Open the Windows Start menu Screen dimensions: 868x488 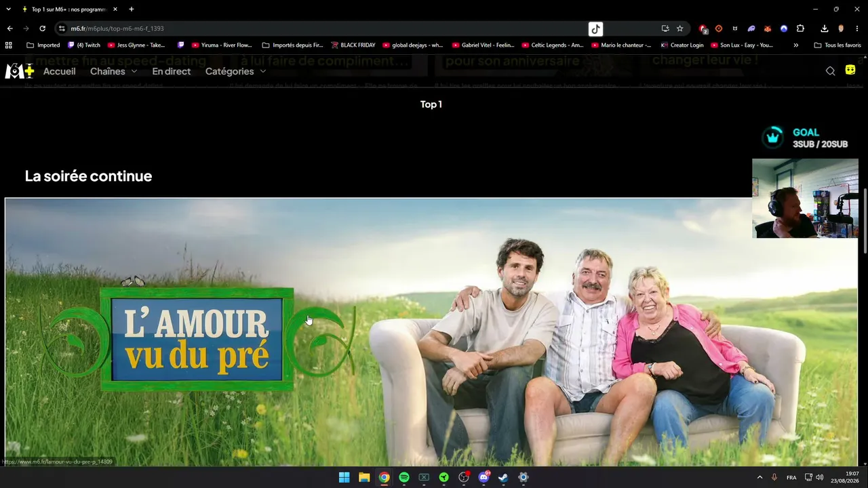click(x=344, y=477)
